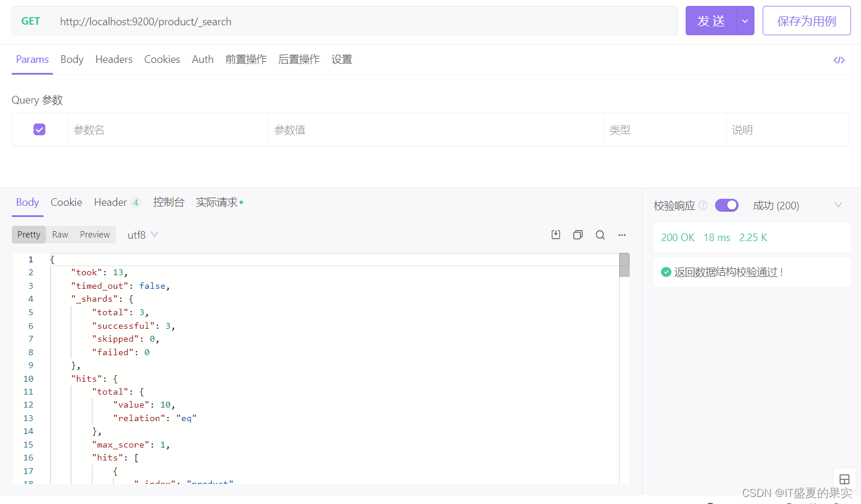Click the green check icon beside validation message
This screenshot has width=861, height=504.
[666, 272]
